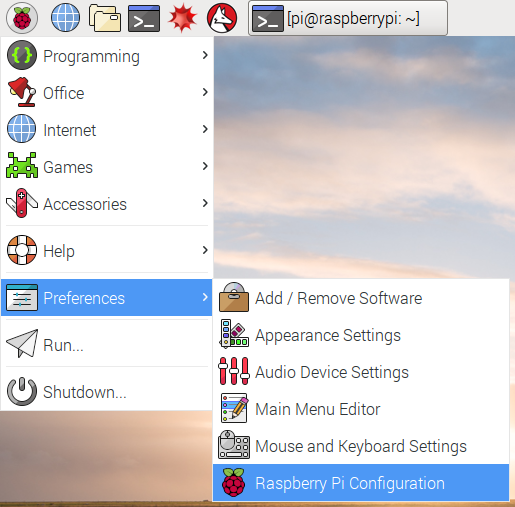Viewport: 515px width, 507px height.
Task: Open the Accessories menu category
Action: (107, 203)
